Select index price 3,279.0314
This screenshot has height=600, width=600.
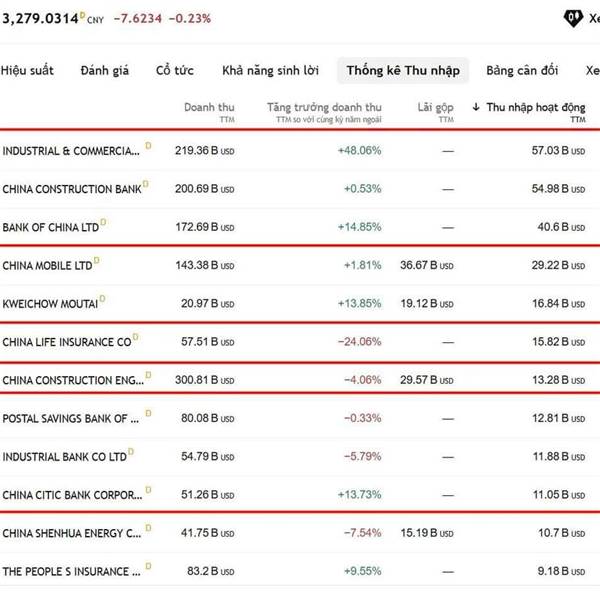(x=40, y=19)
